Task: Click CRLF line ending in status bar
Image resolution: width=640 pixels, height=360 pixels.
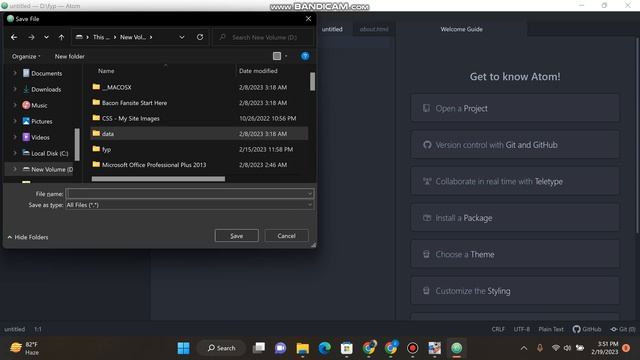Action: (x=498, y=329)
